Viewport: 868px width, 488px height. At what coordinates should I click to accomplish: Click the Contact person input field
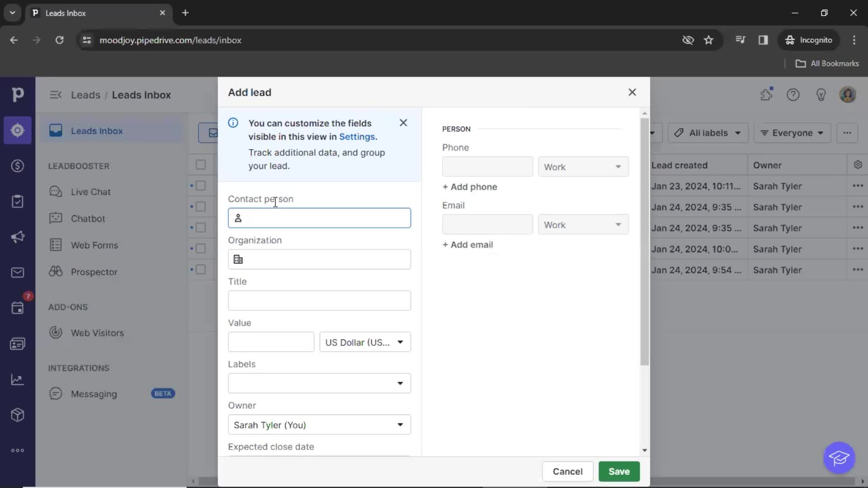(320, 217)
